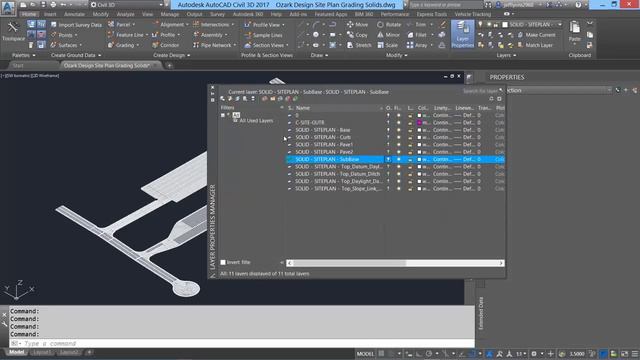Screen dimensions: 640x360
Task: Click the UCS axis icon in viewport
Action: [19, 290]
